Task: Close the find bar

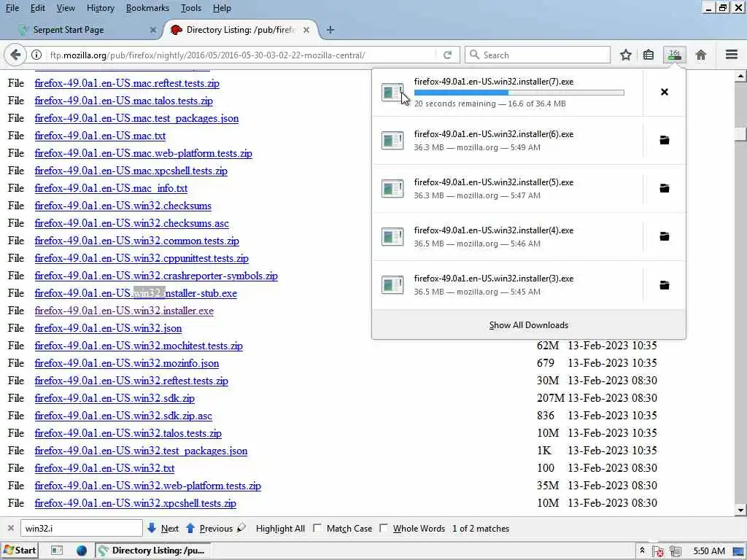Action: [10, 528]
